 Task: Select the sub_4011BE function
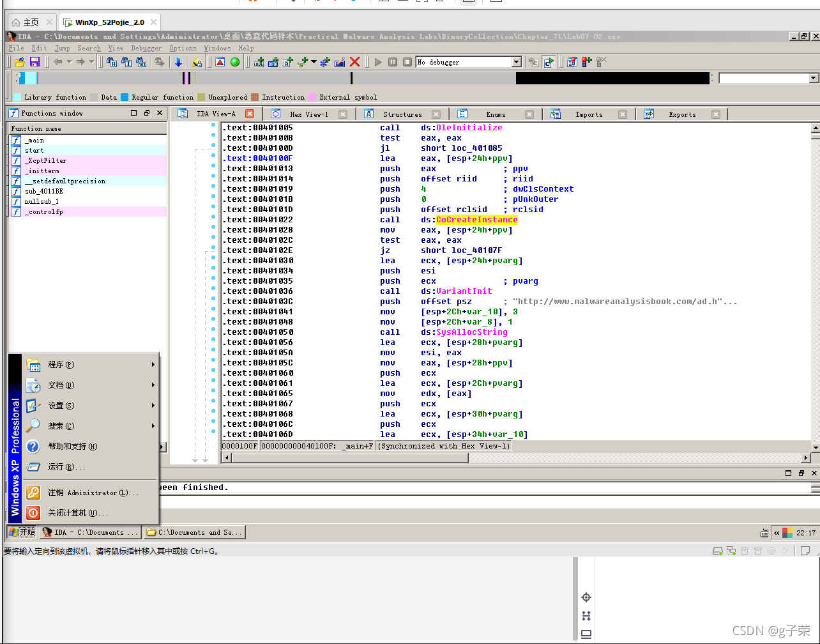tap(87, 191)
